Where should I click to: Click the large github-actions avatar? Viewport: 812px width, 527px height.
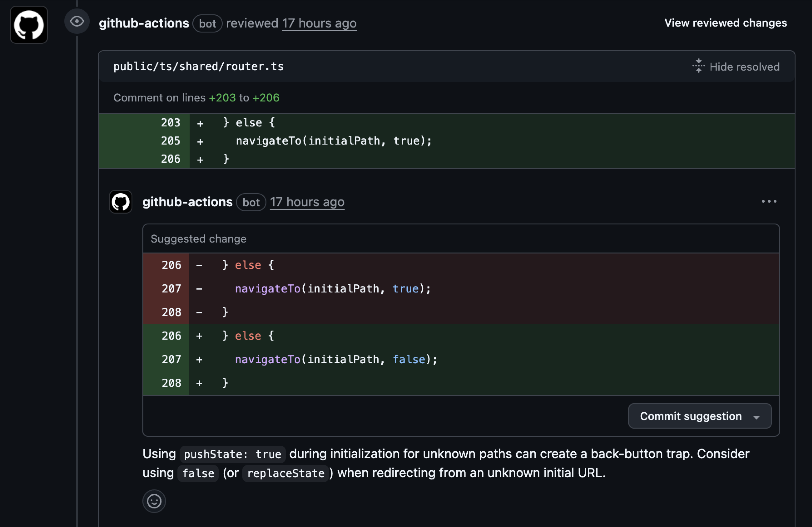click(29, 25)
